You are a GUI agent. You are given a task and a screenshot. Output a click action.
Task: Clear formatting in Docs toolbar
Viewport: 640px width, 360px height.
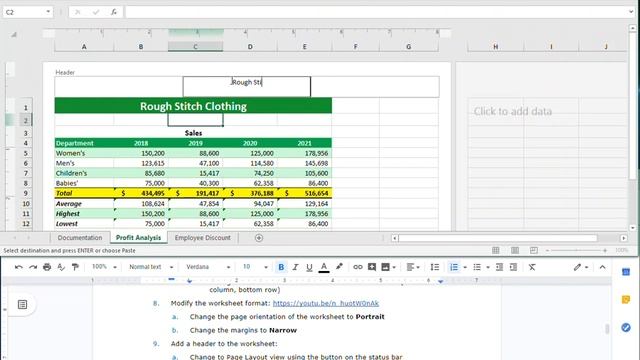532,267
